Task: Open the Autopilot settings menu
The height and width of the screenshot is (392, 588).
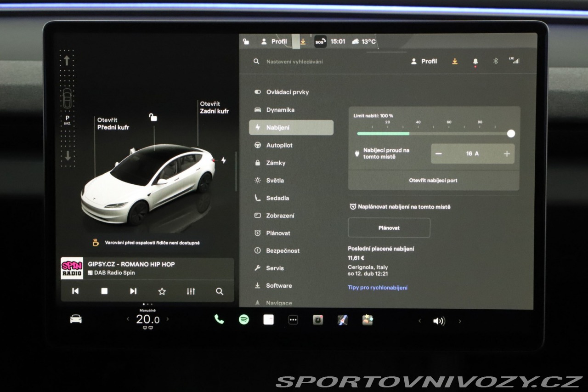Action: (279, 145)
